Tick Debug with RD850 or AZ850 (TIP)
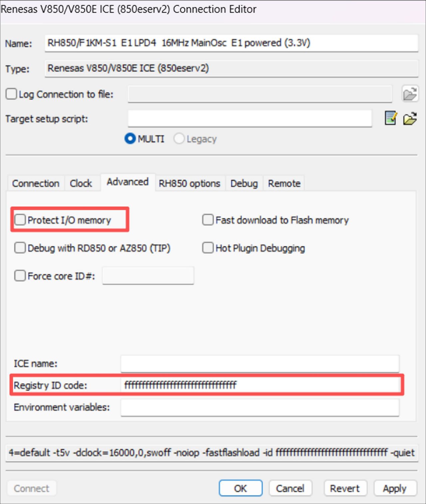426x504 pixels. 20,248
